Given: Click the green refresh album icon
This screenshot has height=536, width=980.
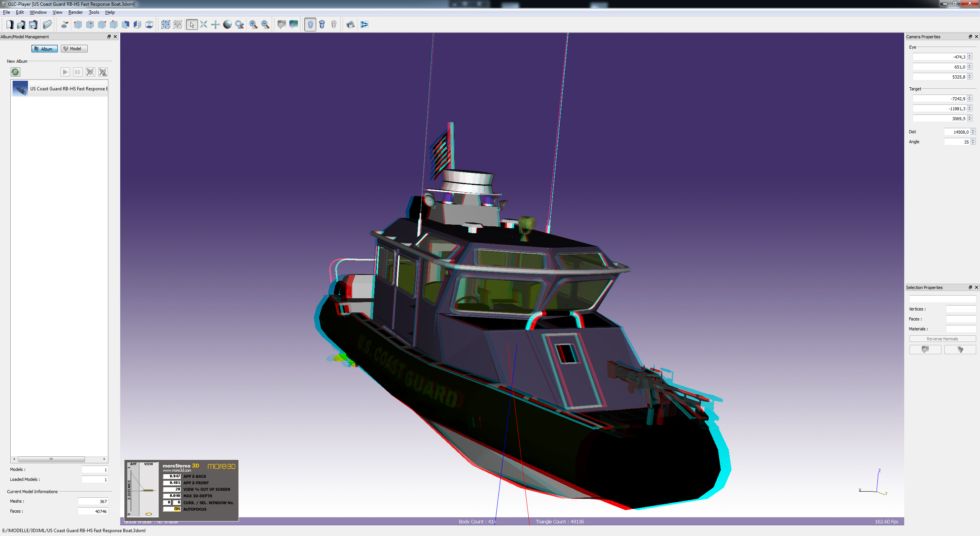Looking at the screenshot, I should pos(15,72).
